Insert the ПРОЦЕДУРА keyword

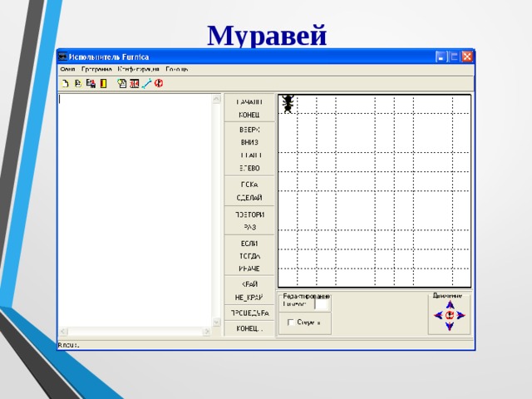point(249,313)
